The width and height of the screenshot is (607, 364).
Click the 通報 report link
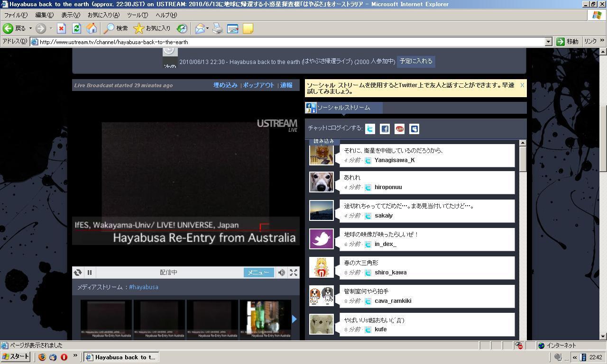286,85
